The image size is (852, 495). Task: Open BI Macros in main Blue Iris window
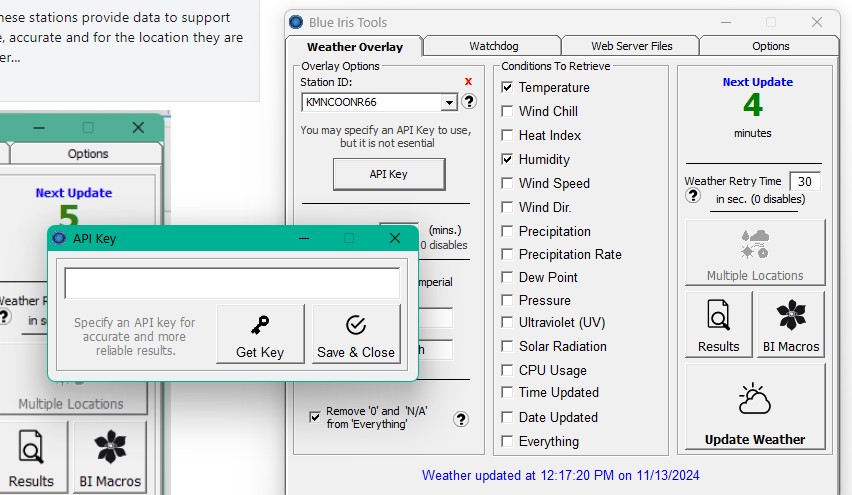click(790, 324)
